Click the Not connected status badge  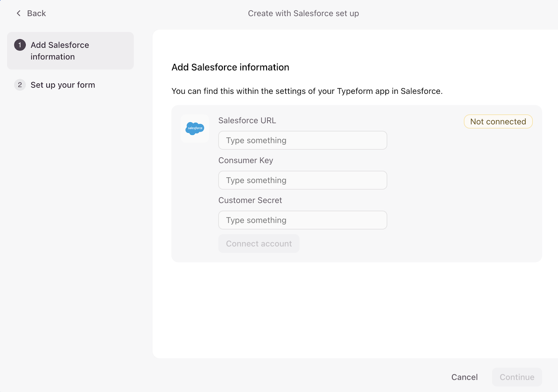(498, 122)
